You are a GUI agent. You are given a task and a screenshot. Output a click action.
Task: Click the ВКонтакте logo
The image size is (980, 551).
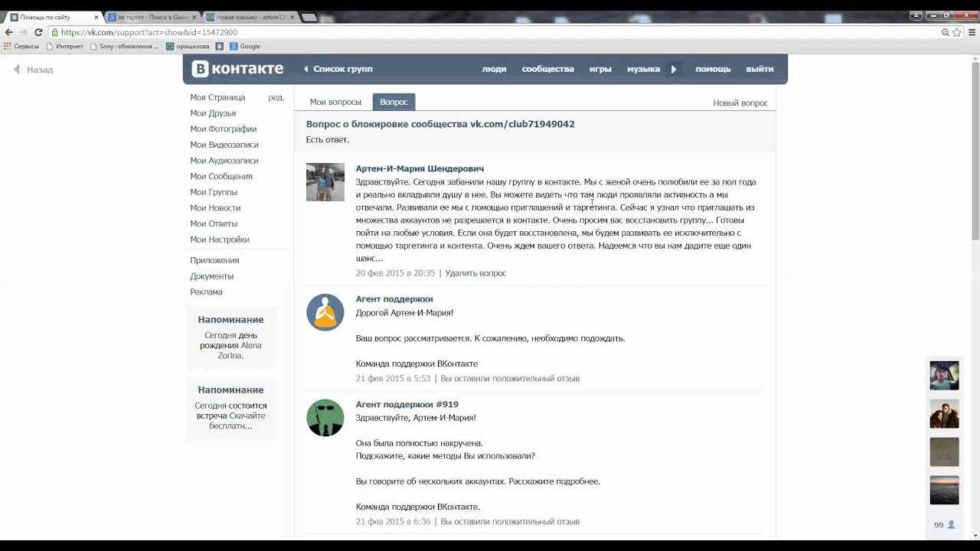[237, 69]
